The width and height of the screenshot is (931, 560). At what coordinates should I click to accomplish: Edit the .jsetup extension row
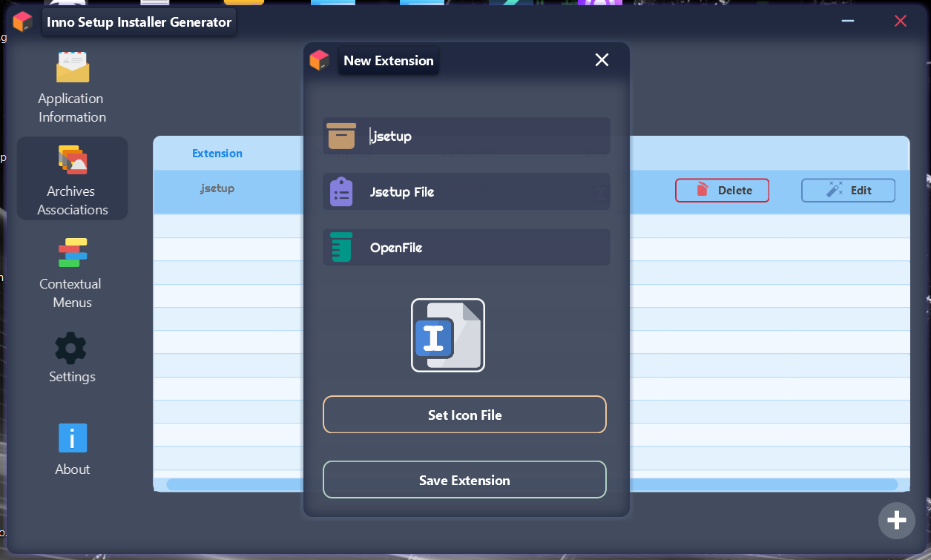pos(848,191)
